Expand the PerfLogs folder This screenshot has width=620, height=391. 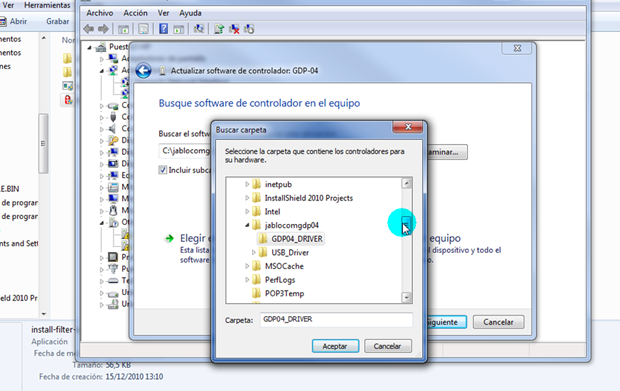click(247, 280)
